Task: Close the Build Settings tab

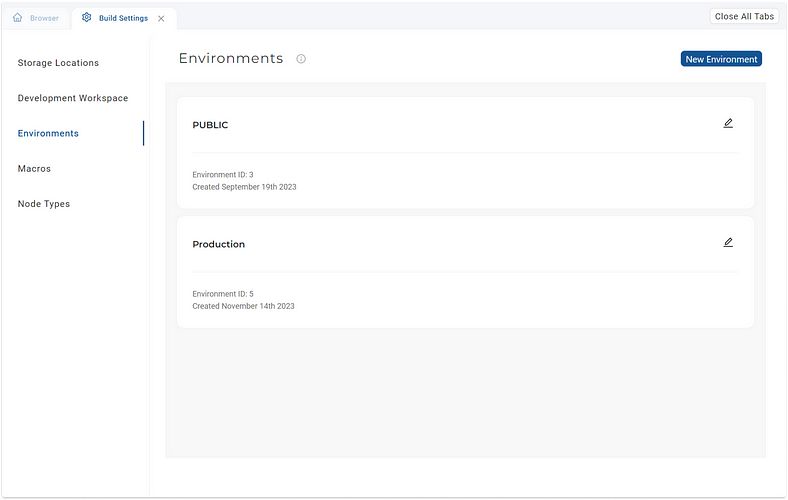Action: pyautogui.click(x=161, y=19)
